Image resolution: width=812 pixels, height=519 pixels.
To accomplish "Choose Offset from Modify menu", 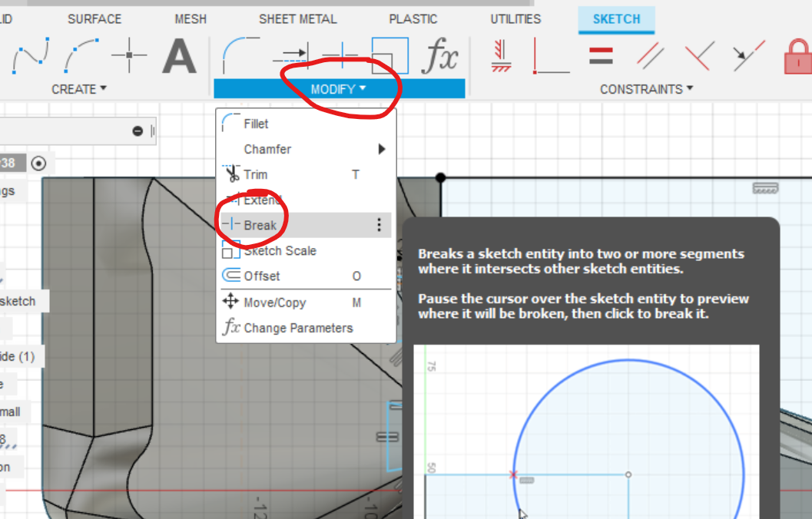I will click(x=306, y=276).
